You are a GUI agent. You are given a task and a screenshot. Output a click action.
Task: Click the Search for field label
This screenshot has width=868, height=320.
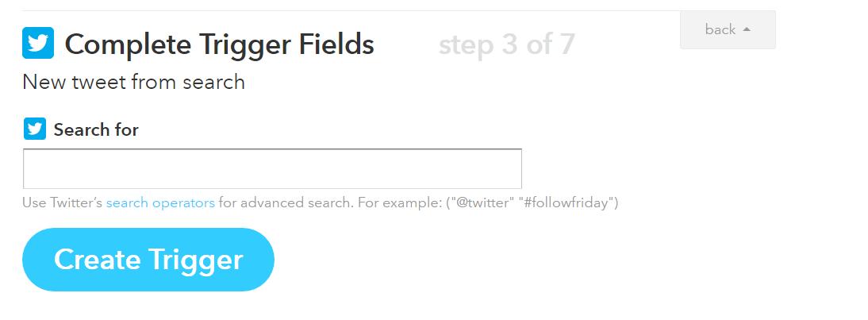(x=96, y=129)
